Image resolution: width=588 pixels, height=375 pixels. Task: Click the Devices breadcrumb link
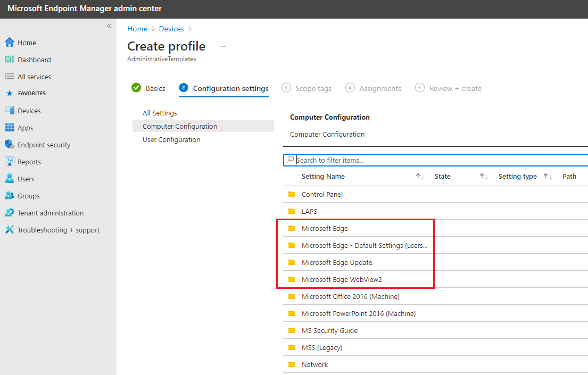tap(171, 29)
